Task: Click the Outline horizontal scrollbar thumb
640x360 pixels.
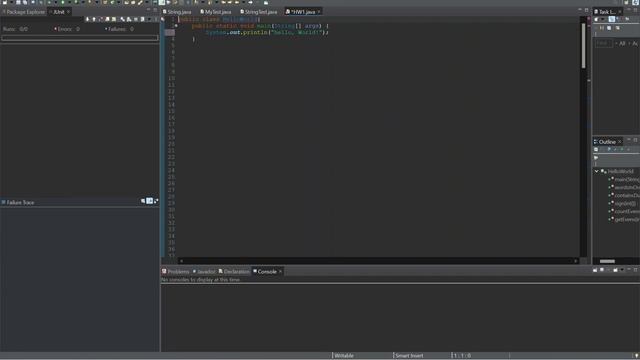Action: (x=607, y=261)
